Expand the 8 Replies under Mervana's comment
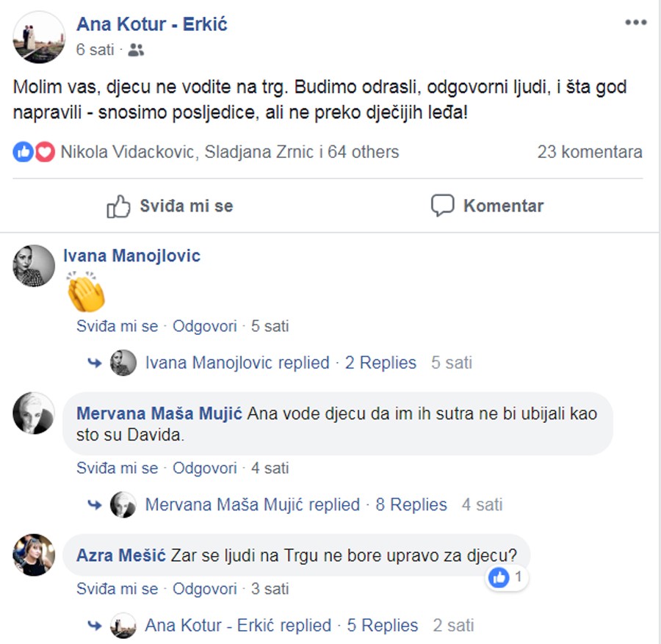Screen dimensions: 661x644 [411, 505]
